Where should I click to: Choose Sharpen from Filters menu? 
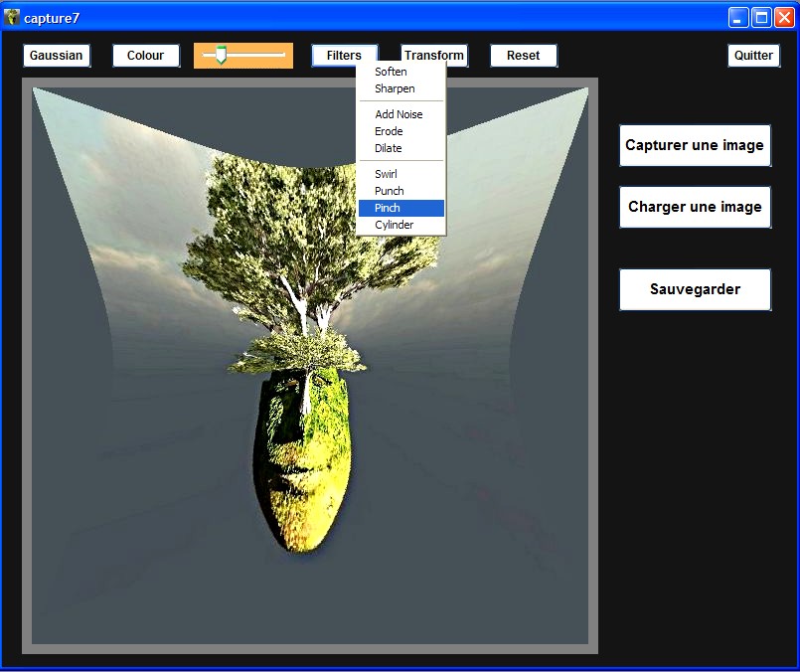[x=401, y=88]
